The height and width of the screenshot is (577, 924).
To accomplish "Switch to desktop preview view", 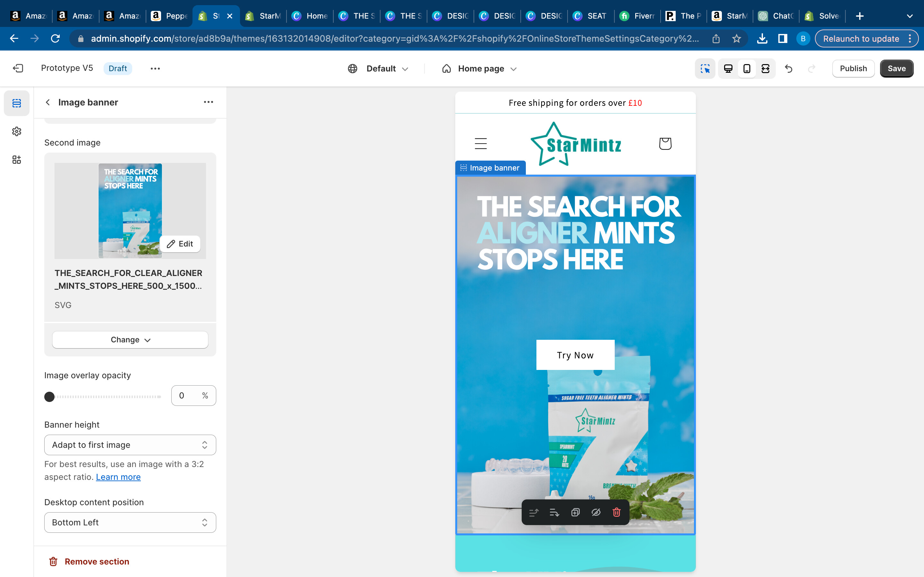I will tap(728, 69).
